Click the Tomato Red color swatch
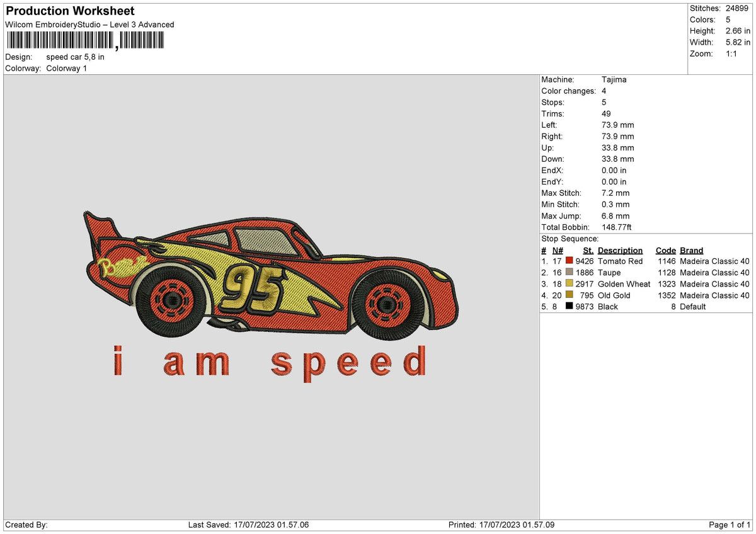 click(x=570, y=261)
